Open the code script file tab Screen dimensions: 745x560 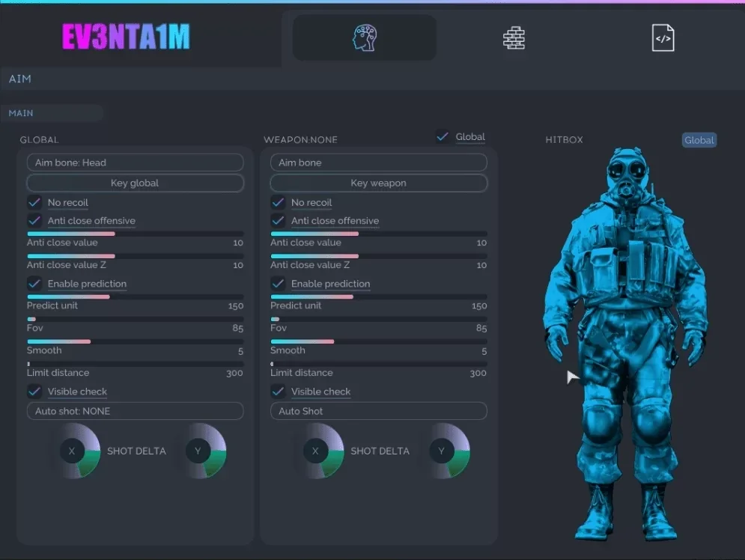point(663,37)
